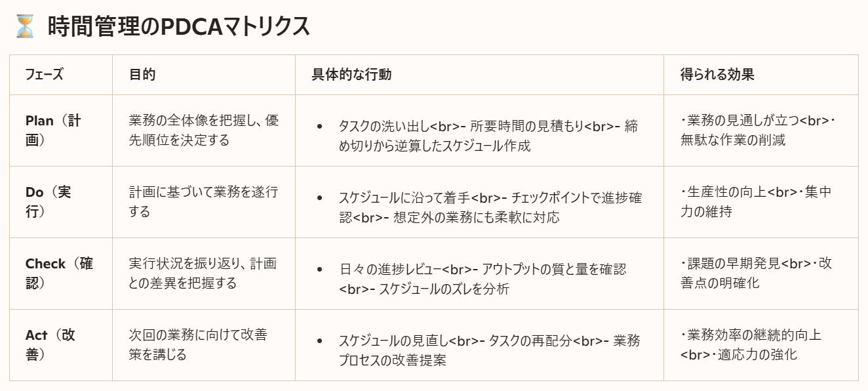Select the 目的 column header
868x391 pixels.
point(142,75)
